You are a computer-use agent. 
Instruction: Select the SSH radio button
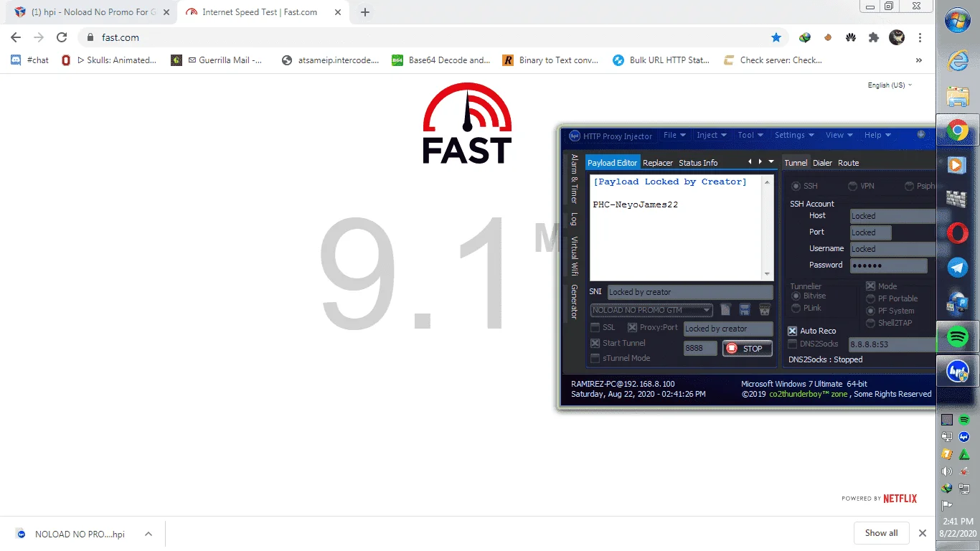pos(796,186)
